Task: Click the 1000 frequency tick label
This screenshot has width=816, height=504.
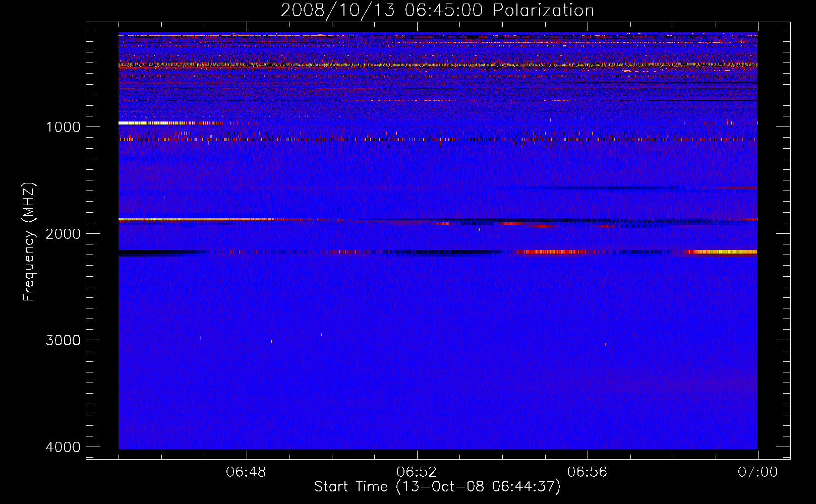Action: click(63, 127)
